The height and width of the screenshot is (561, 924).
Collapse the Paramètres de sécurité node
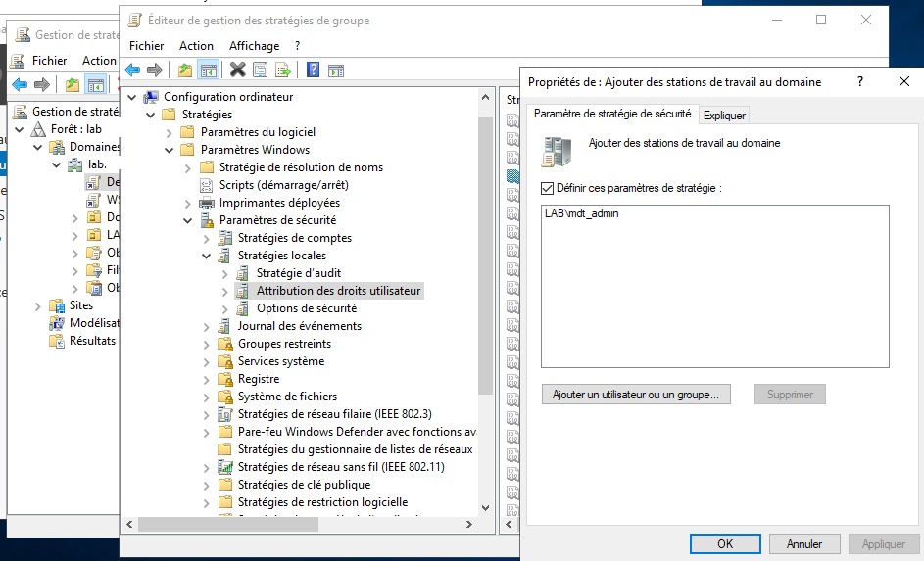tap(188, 220)
